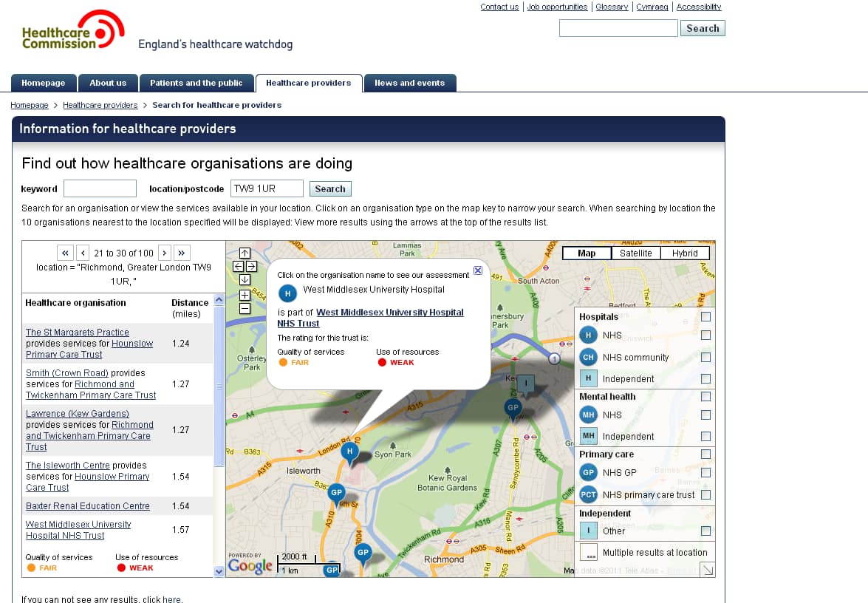Click Search button beside postcode field

(330, 188)
